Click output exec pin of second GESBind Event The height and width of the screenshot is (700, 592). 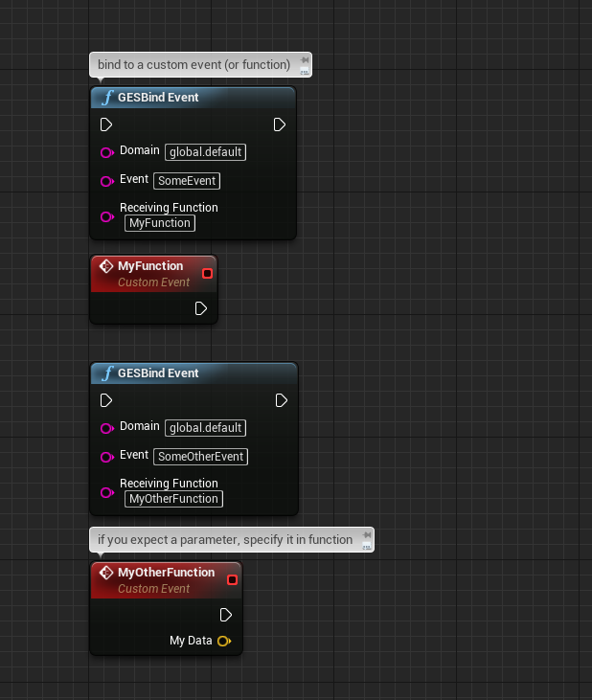(x=281, y=400)
